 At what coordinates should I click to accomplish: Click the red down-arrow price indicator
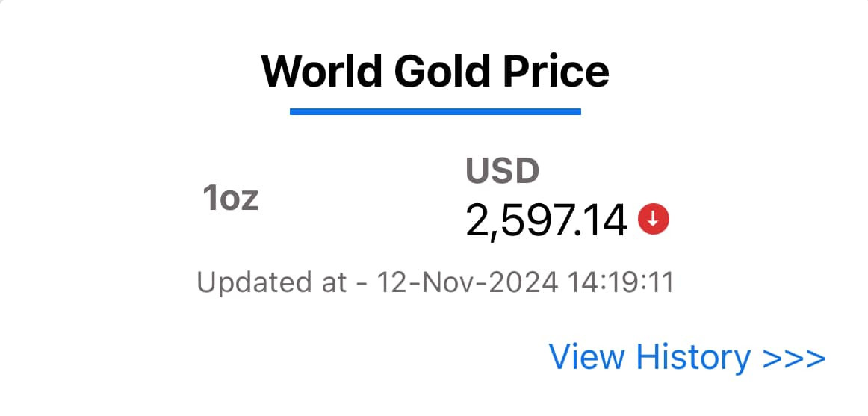(653, 220)
